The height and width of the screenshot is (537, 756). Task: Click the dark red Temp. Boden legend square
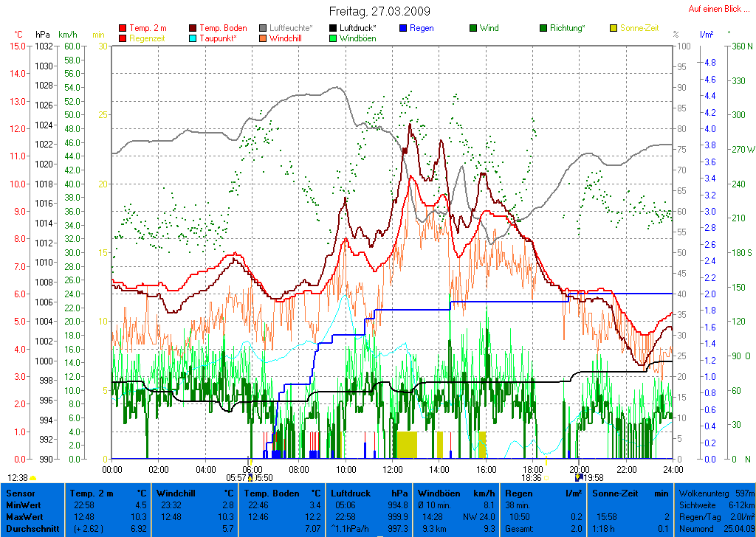pos(193,28)
